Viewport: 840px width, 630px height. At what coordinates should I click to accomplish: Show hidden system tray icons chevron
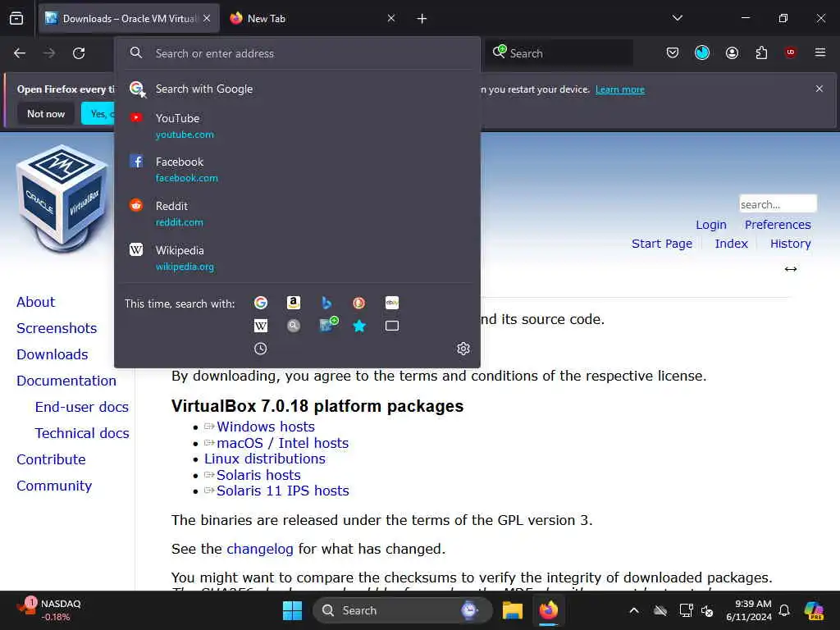[634, 610]
